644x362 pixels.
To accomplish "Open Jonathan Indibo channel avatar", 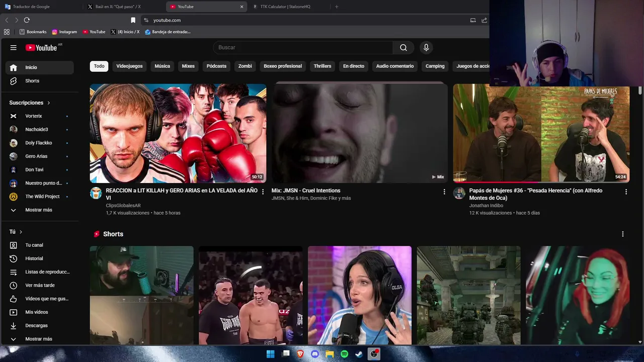I will coord(459,194).
